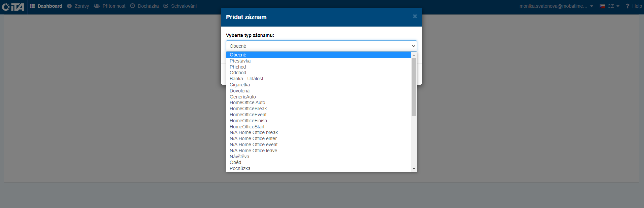Click the Docházka clock icon
The image size is (644, 208).
point(132,6)
